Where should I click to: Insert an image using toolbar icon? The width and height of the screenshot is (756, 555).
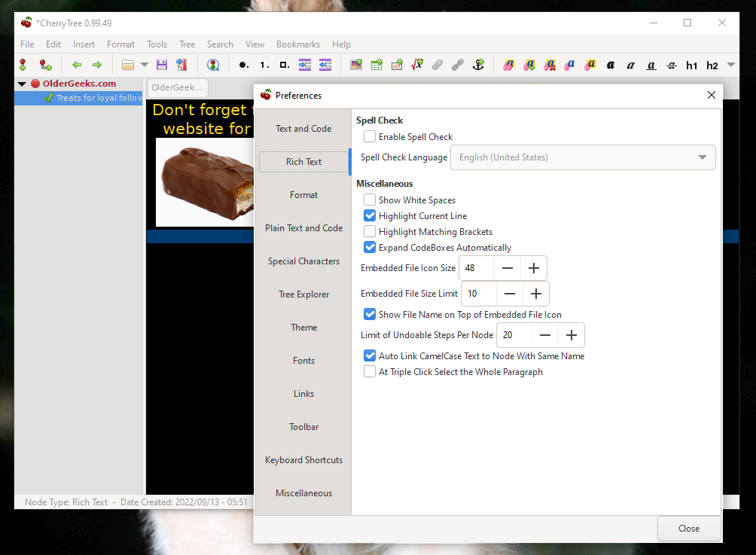(x=356, y=65)
